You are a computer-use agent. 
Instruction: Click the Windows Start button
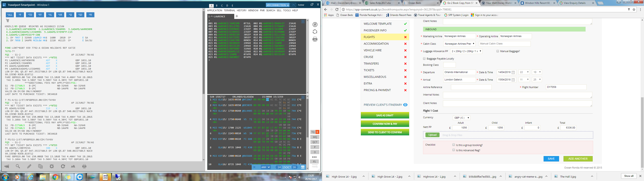pos(5,177)
